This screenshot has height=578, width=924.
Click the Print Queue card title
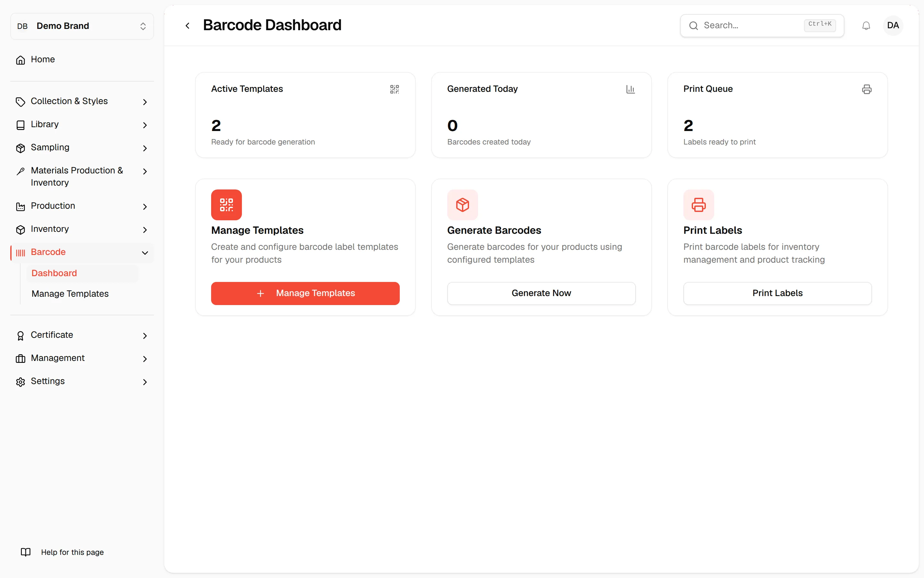pos(708,89)
